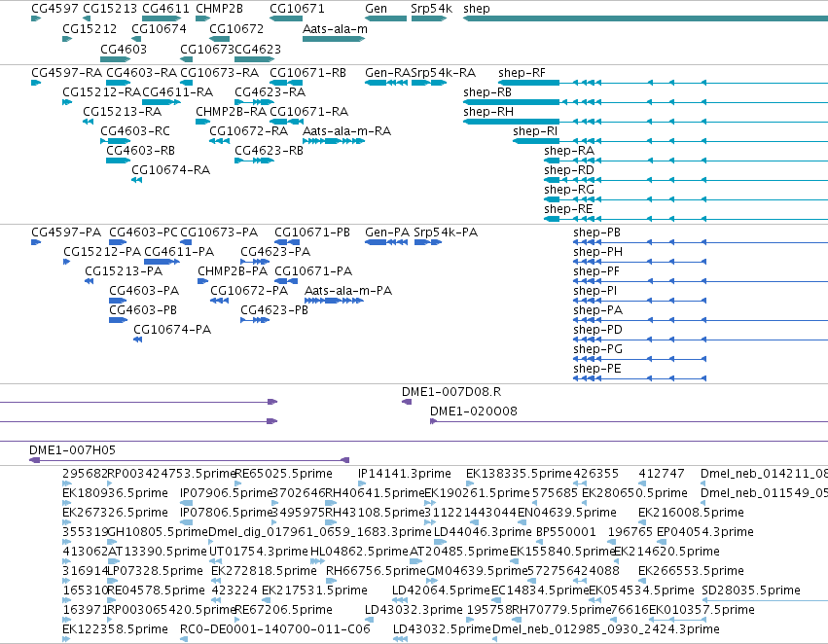Viewport: 828px width, 644px height.
Task: Click EST label EK266553.5prime
Action: click(x=691, y=571)
